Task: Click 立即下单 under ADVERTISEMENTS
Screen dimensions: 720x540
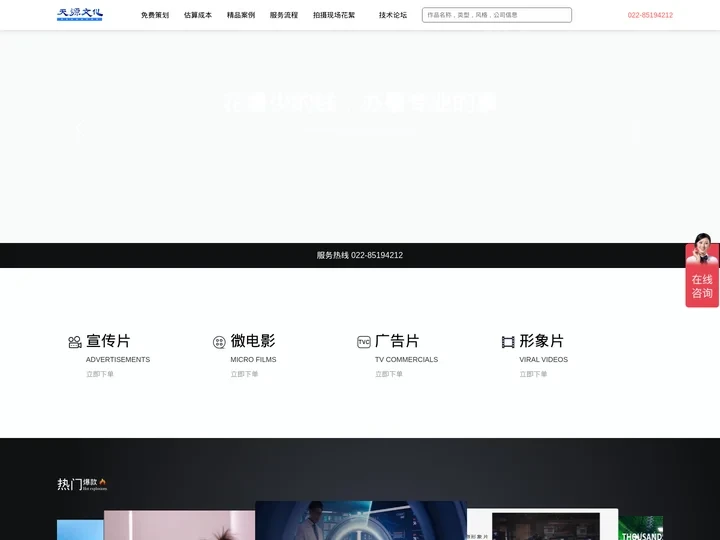Action: [x=100, y=374]
